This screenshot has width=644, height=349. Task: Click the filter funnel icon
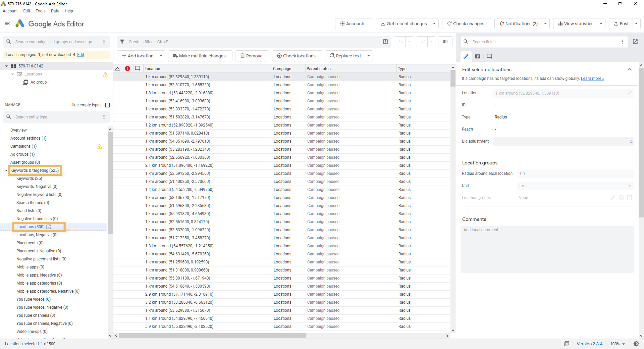tap(122, 42)
